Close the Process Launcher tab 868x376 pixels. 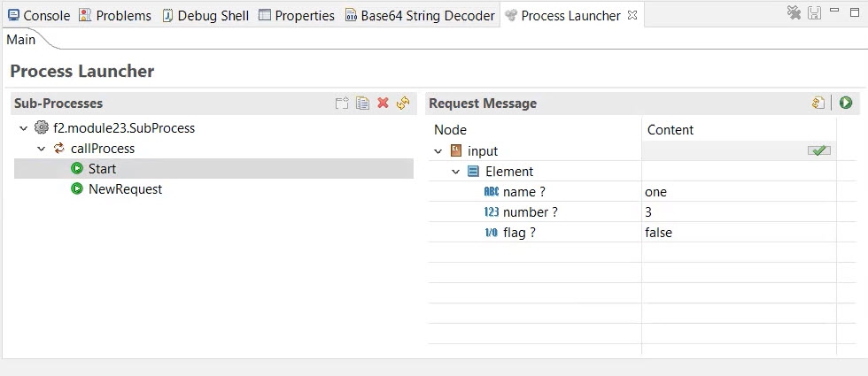click(632, 16)
